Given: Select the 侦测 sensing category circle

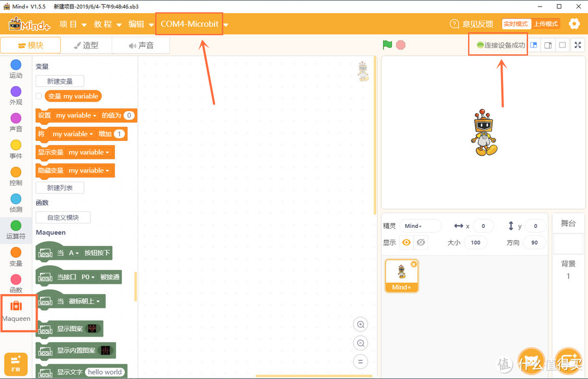Looking at the screenshot, I should [16, 198].
